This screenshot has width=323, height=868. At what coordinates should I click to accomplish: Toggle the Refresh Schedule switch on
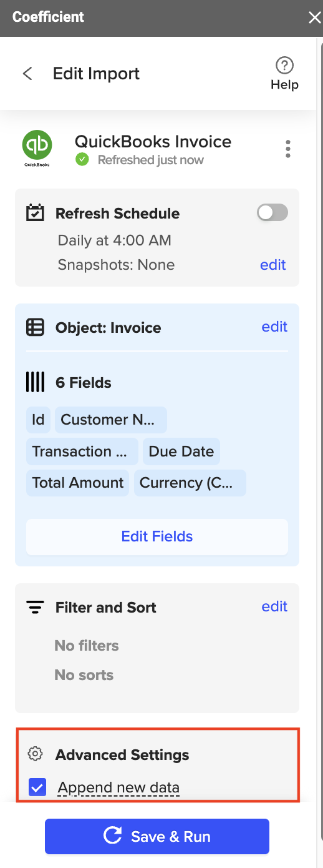point(272,212)
